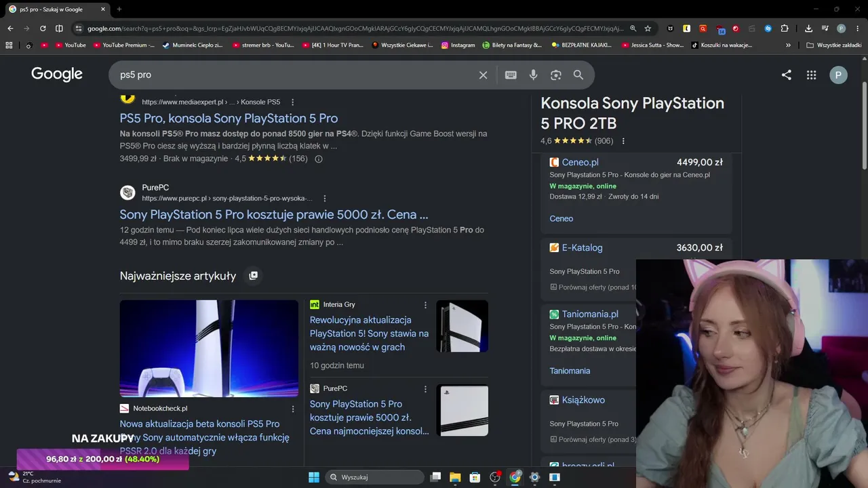Open the 'Jessica Sutta' bookmark
The height and width of the screenshot is (488, 868).
(x=652, y=45)
